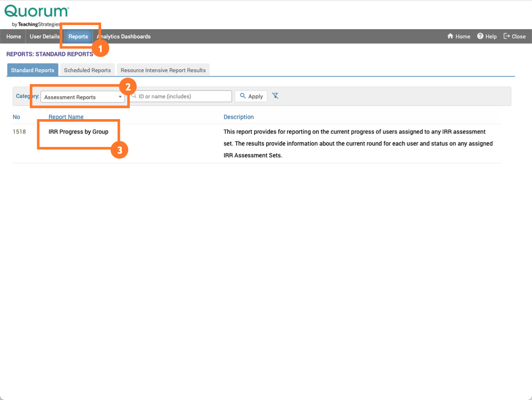Select the Standard Reports tab

pos(32,70)
